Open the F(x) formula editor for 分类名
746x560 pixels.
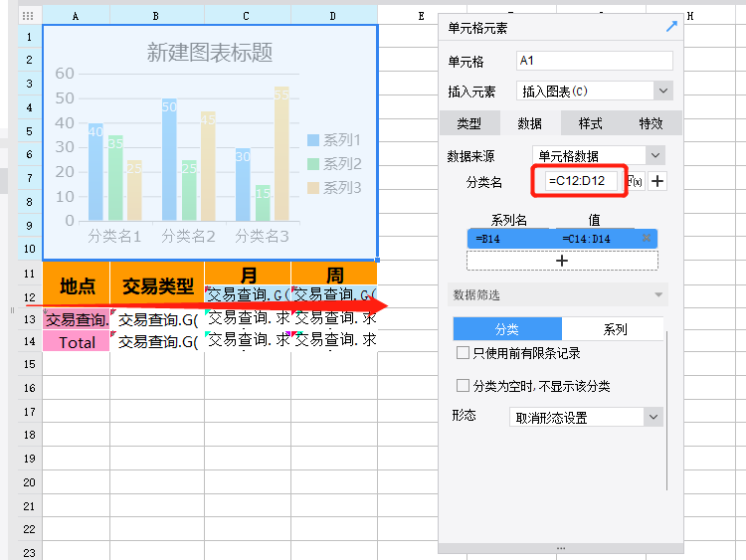click(635, 181)
